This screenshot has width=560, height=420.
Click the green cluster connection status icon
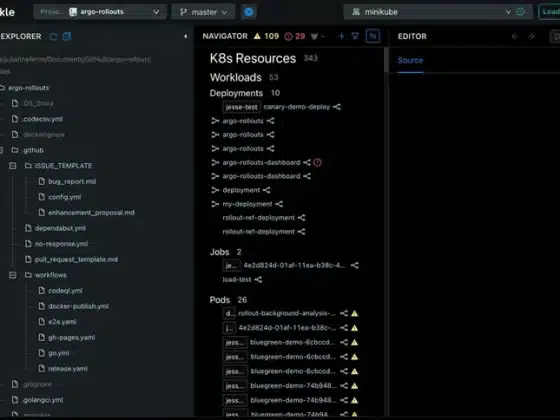click(x=520, y=12)
